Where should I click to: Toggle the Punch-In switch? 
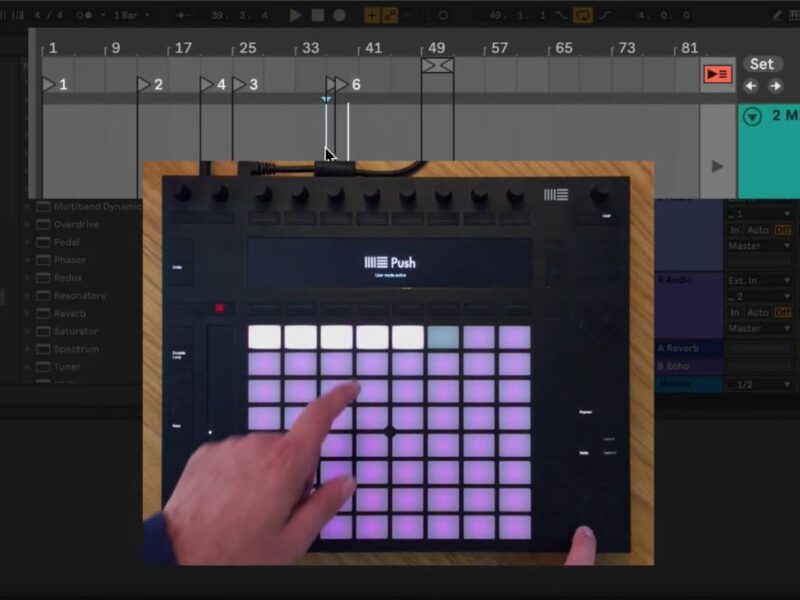[560, 15]
